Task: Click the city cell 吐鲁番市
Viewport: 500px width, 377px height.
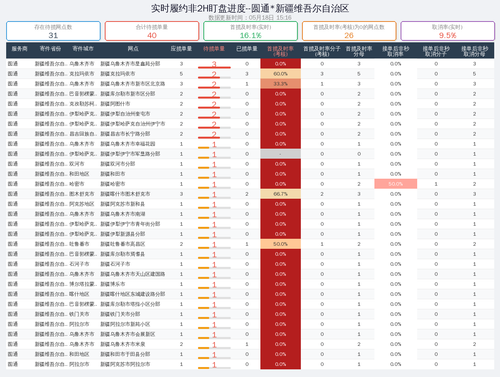Action: point(79,244)
